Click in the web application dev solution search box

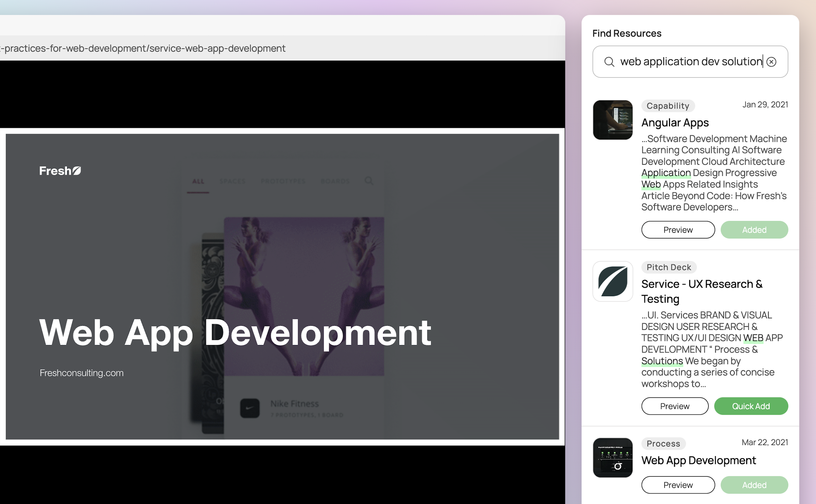pyautogui.click(x=688, y=62)
